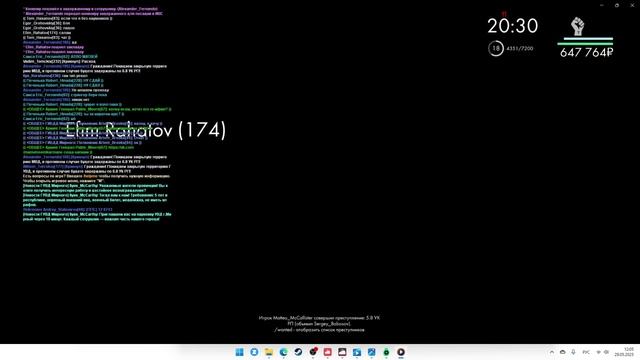This screenshot has height=360, width=640.
Task: Open Steam from the taskbar
Action: 298,352
